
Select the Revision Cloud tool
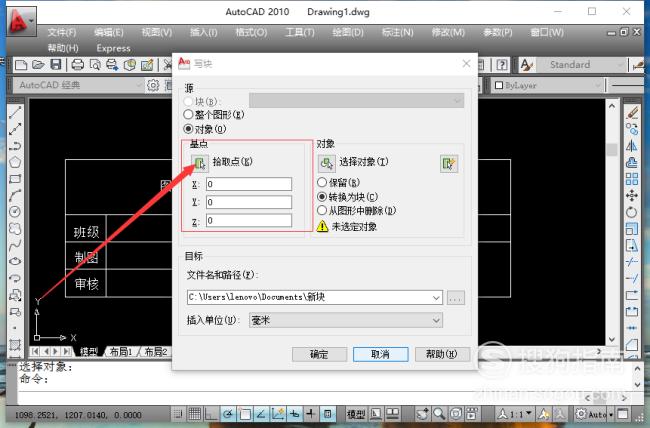(15, 229)
